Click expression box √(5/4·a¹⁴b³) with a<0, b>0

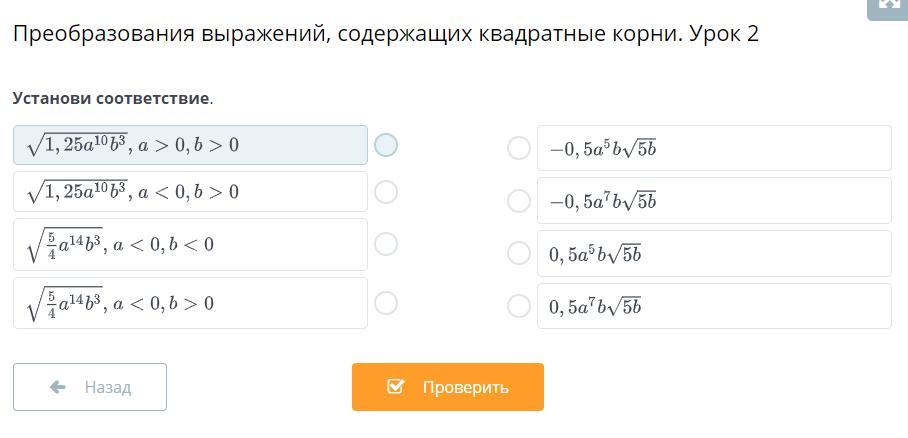pyautogui.click(x=191, y=303)
